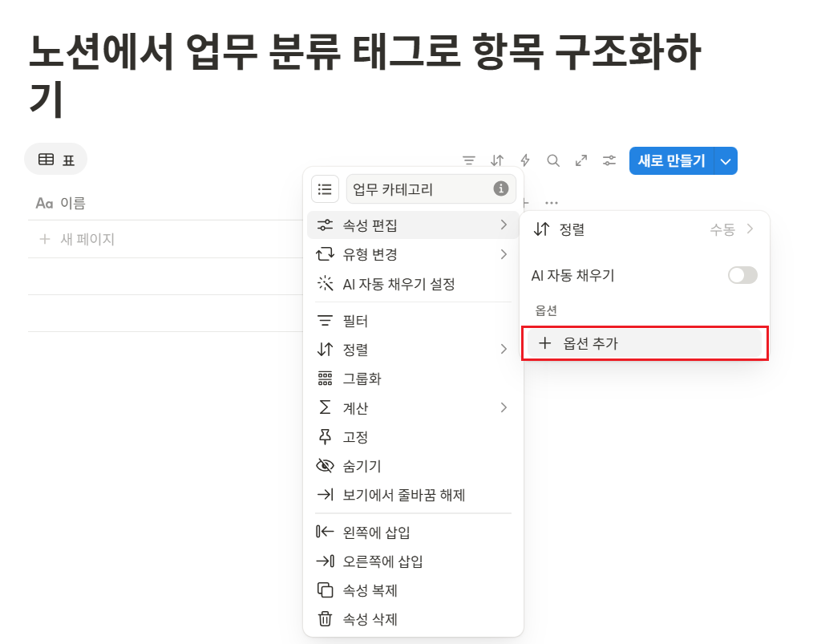Open view settings with the sliders icon
This screenshot has width=813, height=644.
(x=609, y=160)
